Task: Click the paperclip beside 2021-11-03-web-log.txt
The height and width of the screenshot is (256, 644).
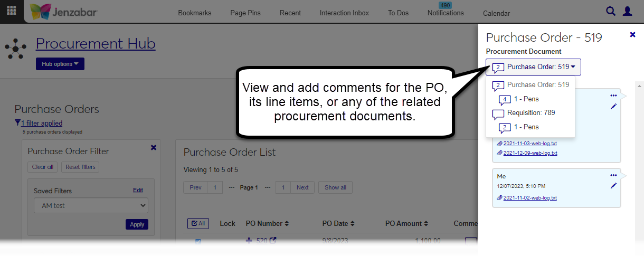Action: (500, 144)
